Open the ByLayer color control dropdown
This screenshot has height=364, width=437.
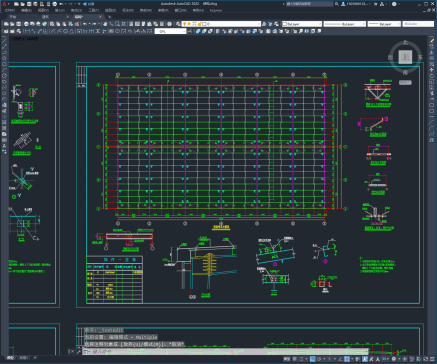click(x=302, y=24)
